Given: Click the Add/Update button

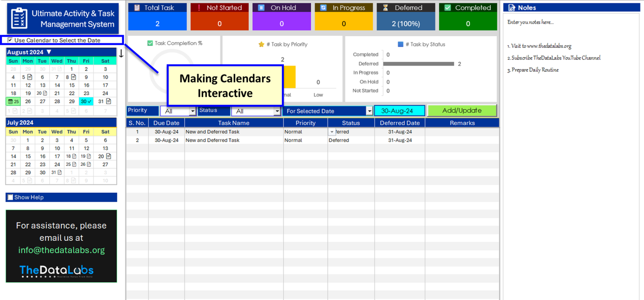Looking at the screenshot, I should pyautogui.click(x=462, y=110).
